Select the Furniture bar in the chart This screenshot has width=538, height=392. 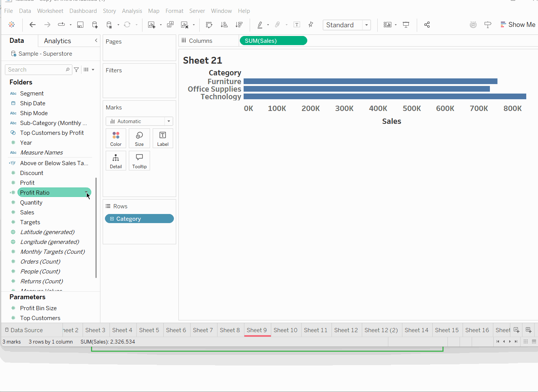(x=371, y=81)
